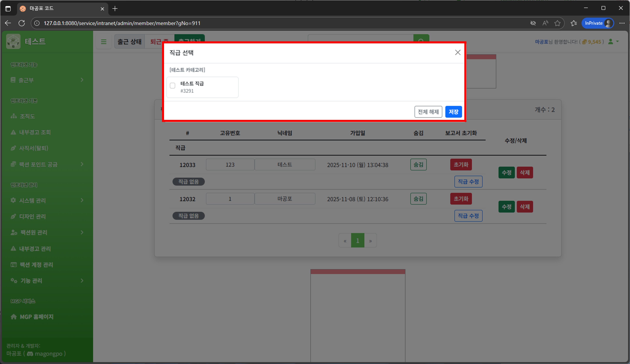Expand the 출근부 sidebar menu
The height and width of the screenshot is (364, 630).
(47, 80)
